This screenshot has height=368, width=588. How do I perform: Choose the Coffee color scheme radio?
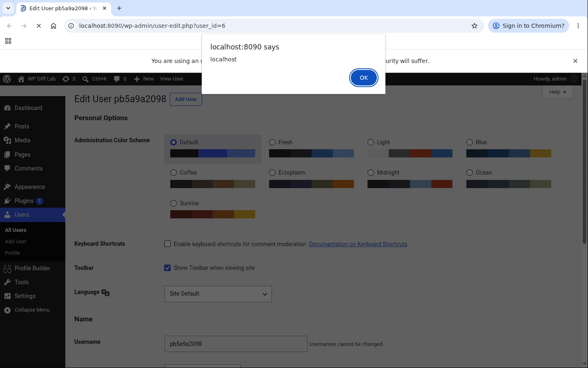pos(174,173)
